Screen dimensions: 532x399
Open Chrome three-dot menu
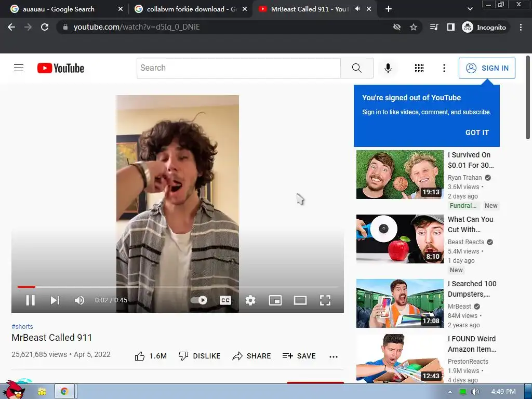[521, 27]
